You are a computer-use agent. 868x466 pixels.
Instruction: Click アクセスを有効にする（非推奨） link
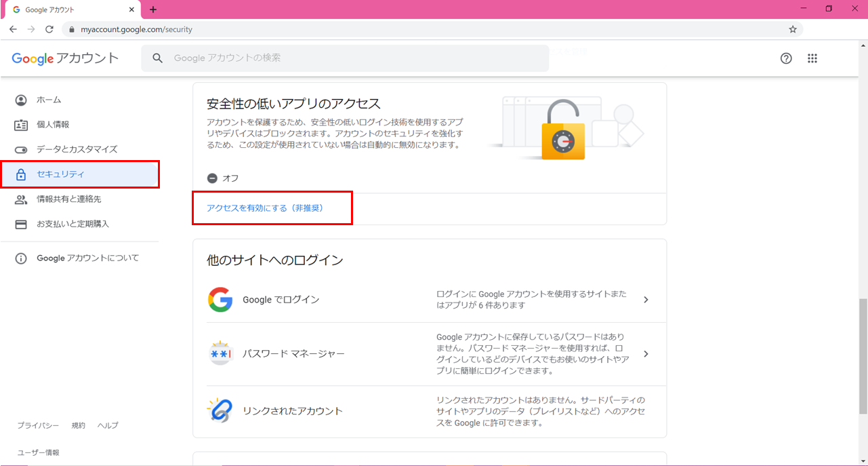(x=265, y=208)
